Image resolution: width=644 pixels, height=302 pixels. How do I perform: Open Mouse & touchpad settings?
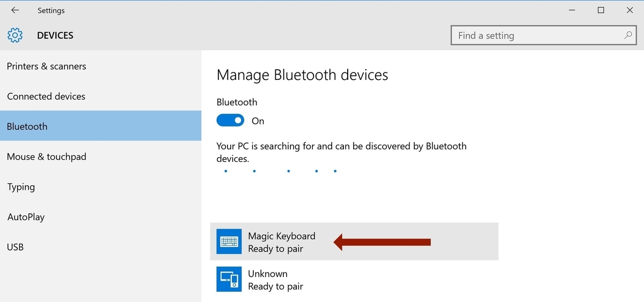(100, 157)
